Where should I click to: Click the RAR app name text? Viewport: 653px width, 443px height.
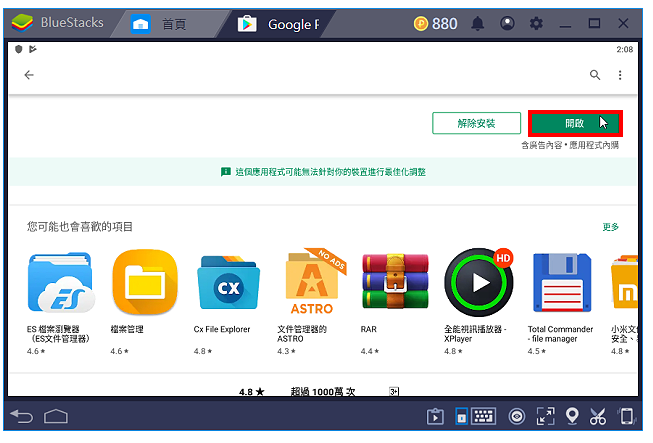[369, 329]
